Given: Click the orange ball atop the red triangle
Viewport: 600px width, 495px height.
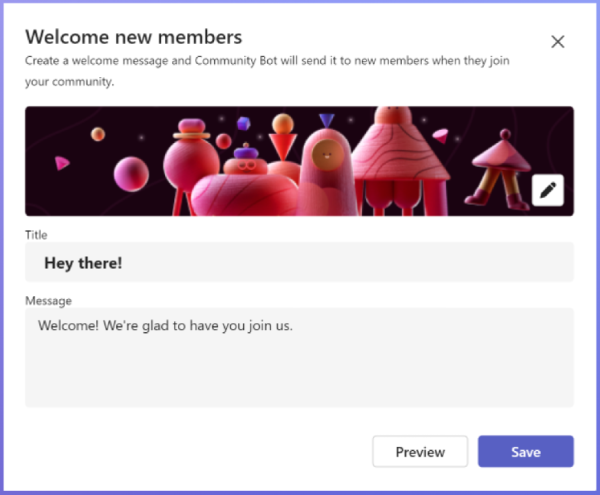Looking at the screenshot, I should [284, 124].
